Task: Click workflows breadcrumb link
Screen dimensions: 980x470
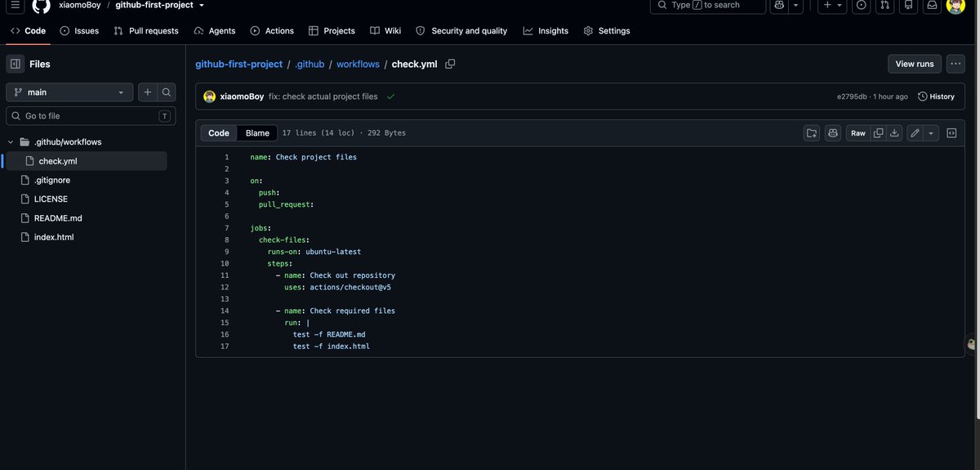Action: click(358, 64)
